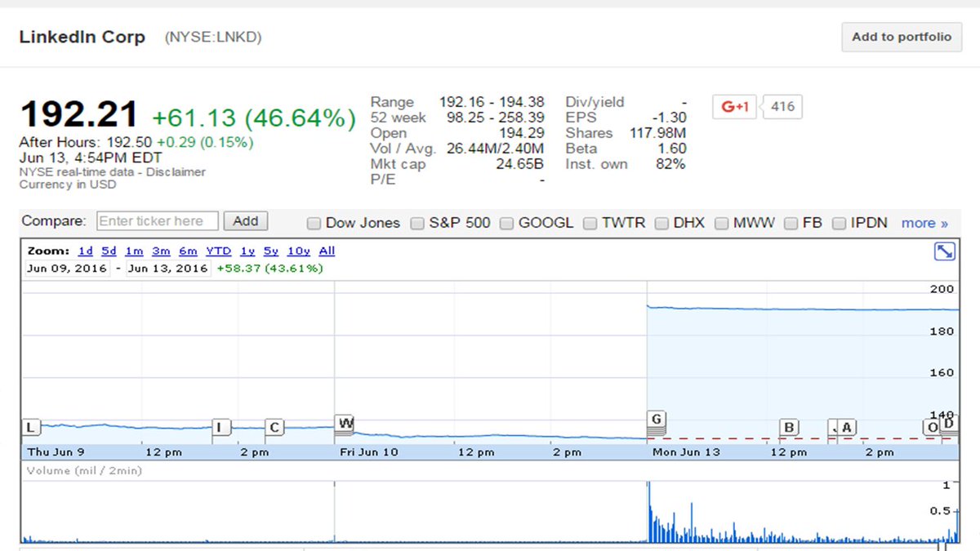Open news flag W on chart
This screenshot has height=551, width=980.
pos(345,423)
